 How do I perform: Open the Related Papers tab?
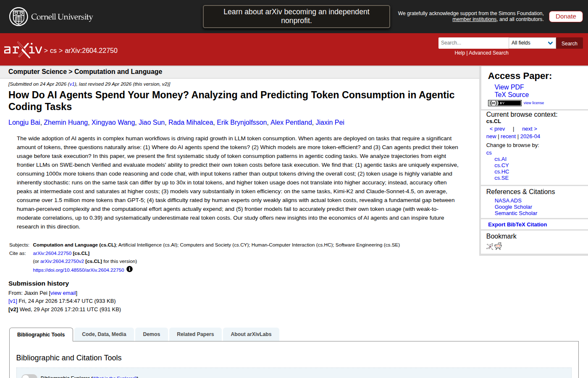pos(195,334)
